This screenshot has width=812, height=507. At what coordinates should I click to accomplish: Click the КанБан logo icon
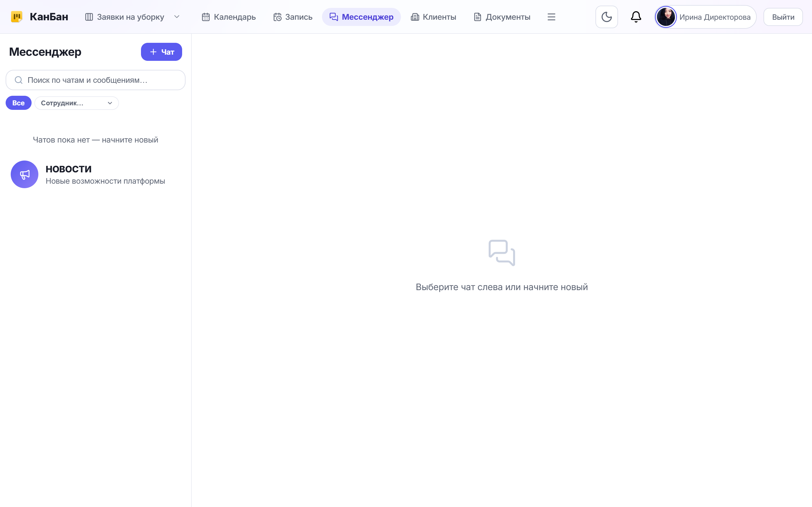pos(17,17)
